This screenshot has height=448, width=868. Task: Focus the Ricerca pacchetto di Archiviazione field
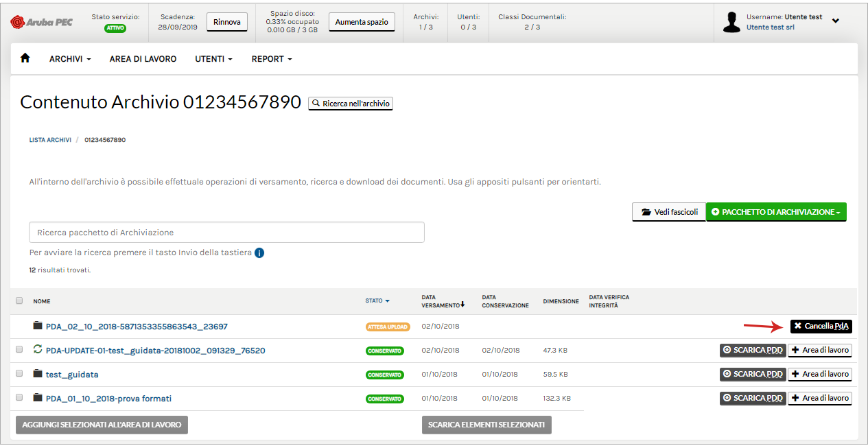[226, 233]
